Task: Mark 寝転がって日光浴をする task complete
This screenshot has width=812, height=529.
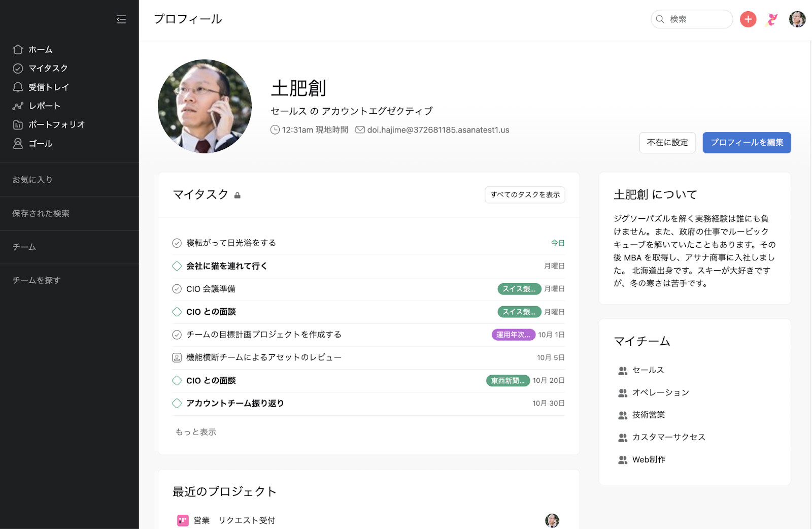Action: 177,243
